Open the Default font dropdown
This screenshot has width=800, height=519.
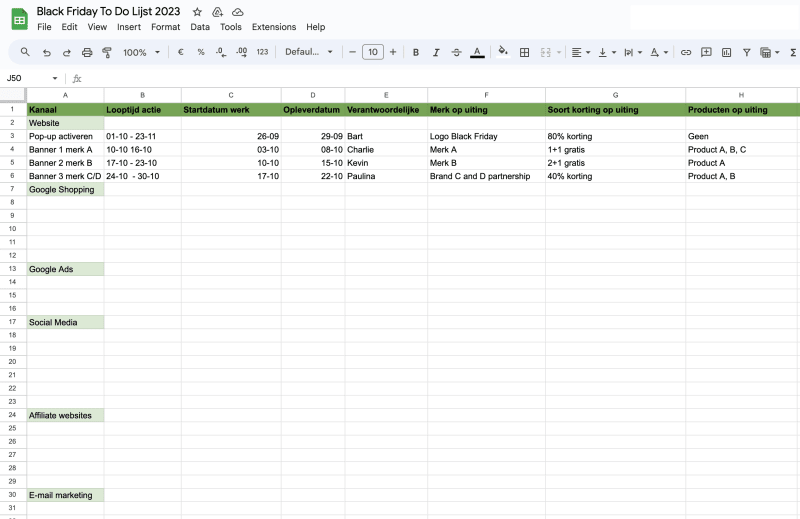(x=309, y=52)
